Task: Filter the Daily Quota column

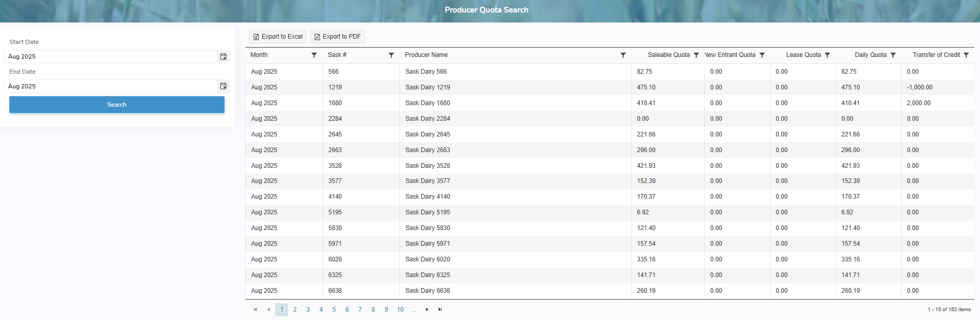Action: tap(893, 55)
